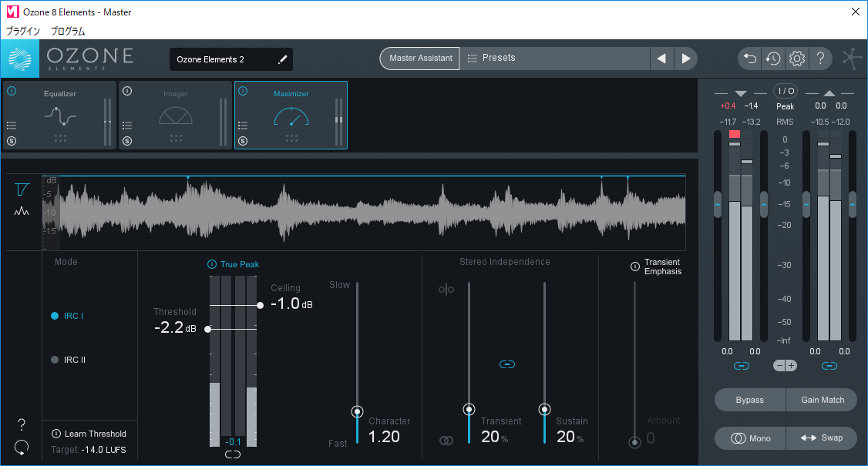Image resolution: width=868 pixels, height=466 pixels.
Task: Open the Imager module preset list icon
Action: (x=127, y=125)
